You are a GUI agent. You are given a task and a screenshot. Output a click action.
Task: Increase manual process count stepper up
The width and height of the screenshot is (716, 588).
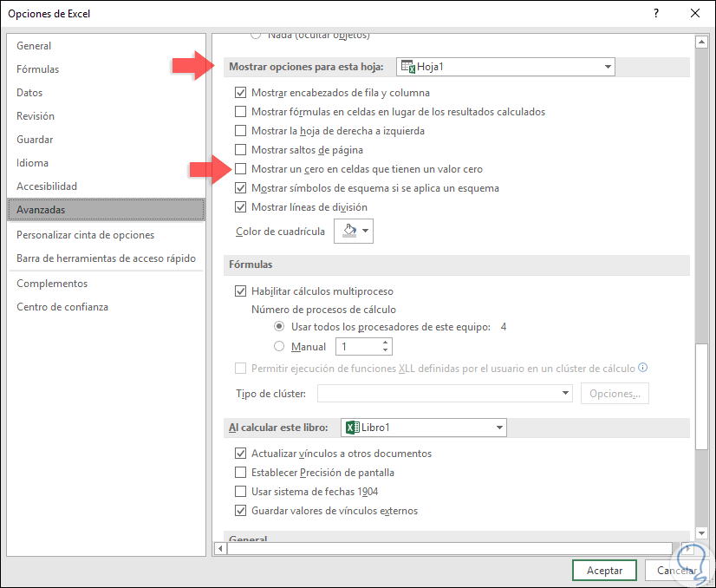(x=386, y=343)
